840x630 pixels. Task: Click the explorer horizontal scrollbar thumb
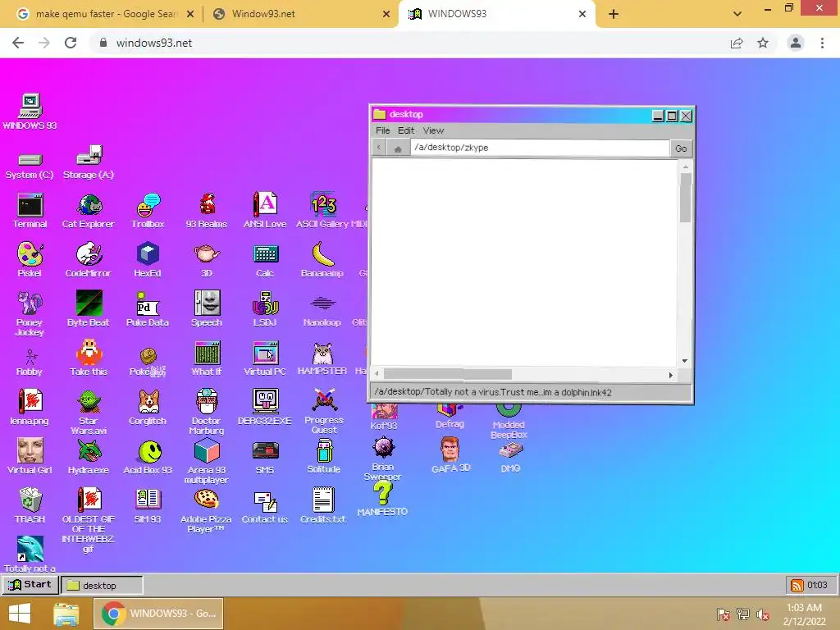click(448, 374)
